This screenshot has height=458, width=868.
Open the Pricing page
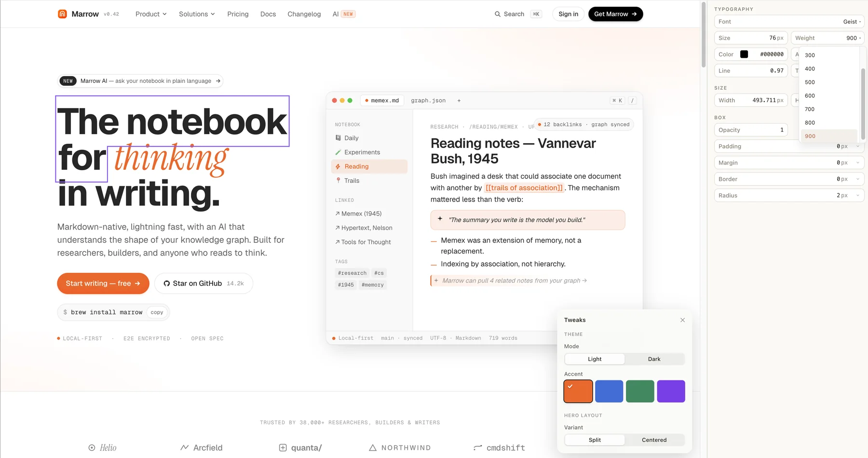pyautogui.click(x=238, y=14)
